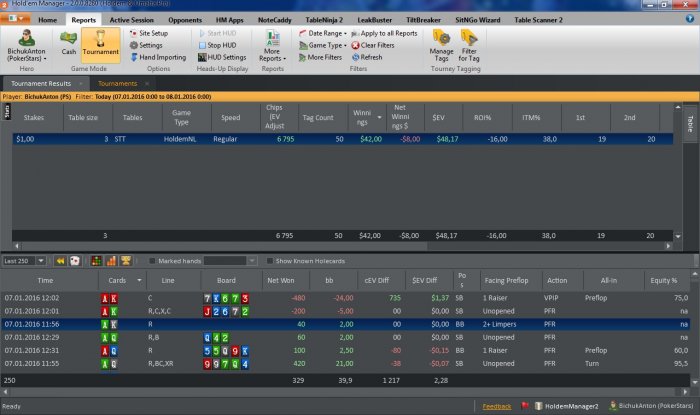Viewport: 700px width, 415px height.
Task: Open the vertical Table side tab
Action: (690, 124)
